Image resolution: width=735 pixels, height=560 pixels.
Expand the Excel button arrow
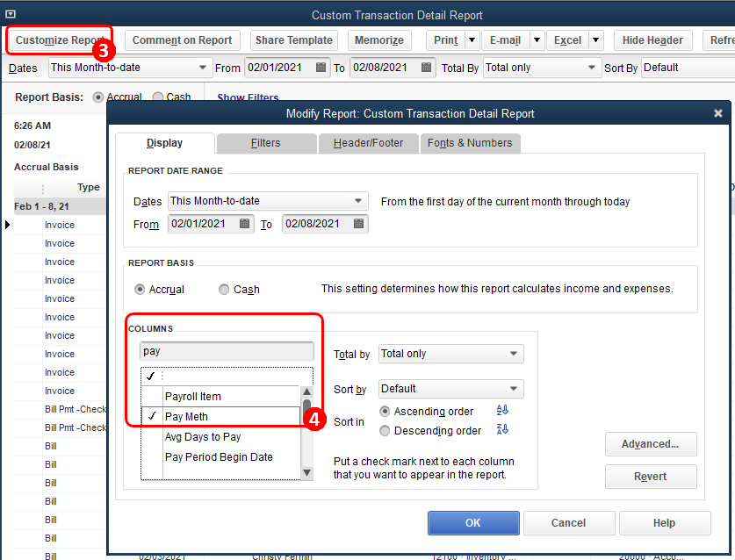click(x=595, y=40)
